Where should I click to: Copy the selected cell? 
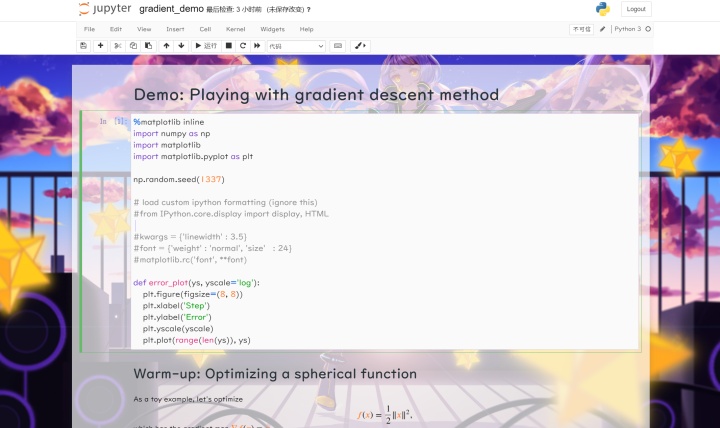tap(133, 46)
